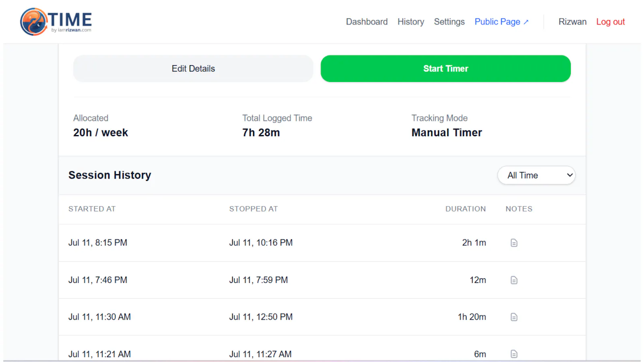This screenshot has height=362, width=644.
Task: Open notes for the 6m session
Action: tap(514, 354)
